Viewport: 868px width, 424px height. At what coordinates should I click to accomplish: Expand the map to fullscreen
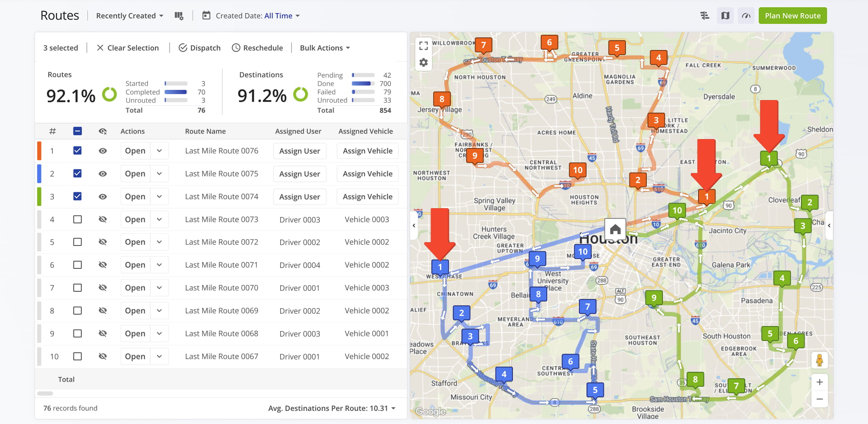(x=423, y=45)
